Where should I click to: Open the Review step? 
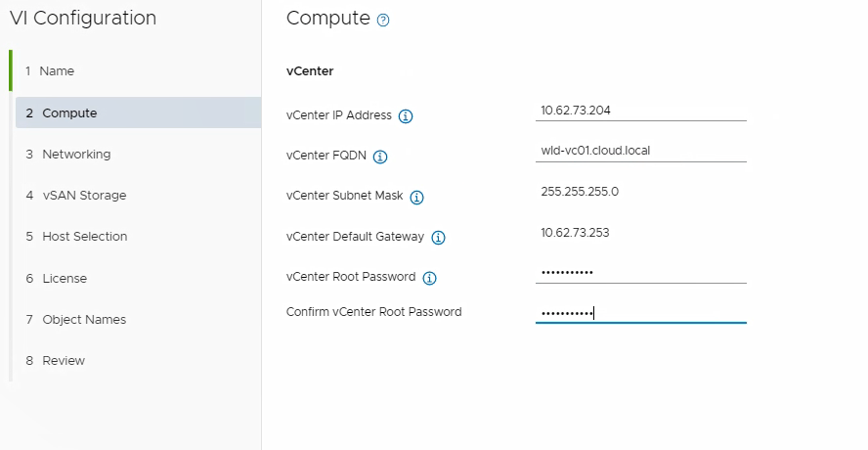click(63, 361)
